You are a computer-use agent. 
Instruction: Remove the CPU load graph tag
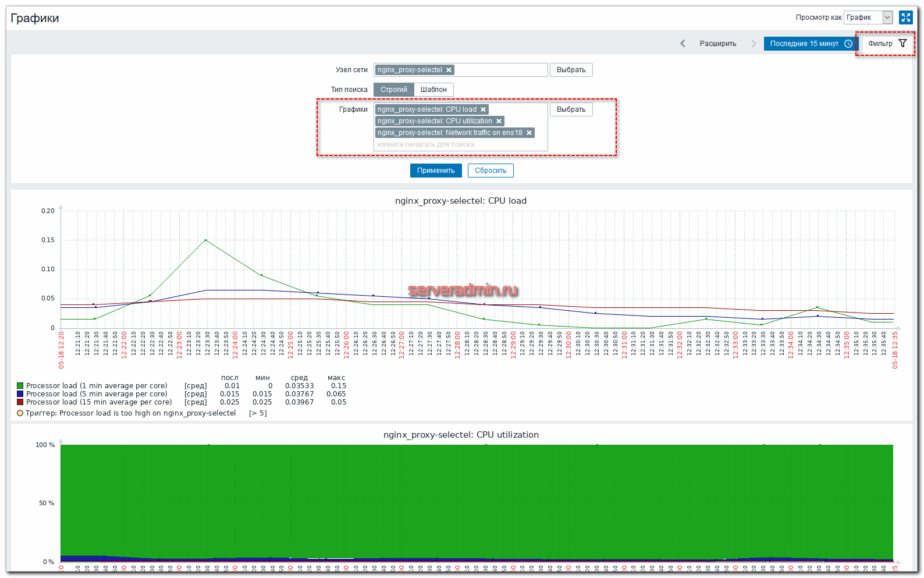point(483,109)
